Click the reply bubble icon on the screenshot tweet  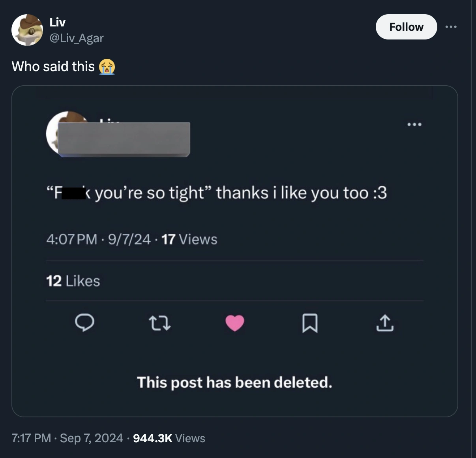(84, 323)
